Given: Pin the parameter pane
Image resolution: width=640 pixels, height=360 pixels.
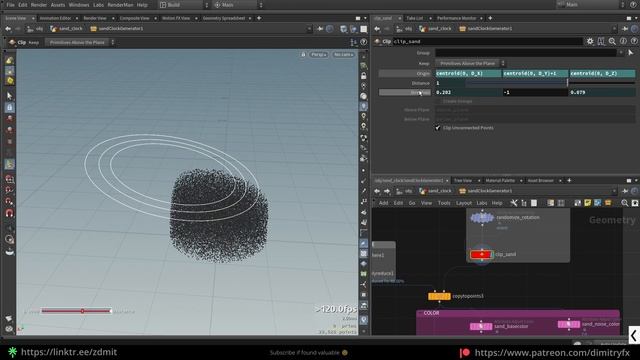Looking at the screenshot, I should [625, 29].
